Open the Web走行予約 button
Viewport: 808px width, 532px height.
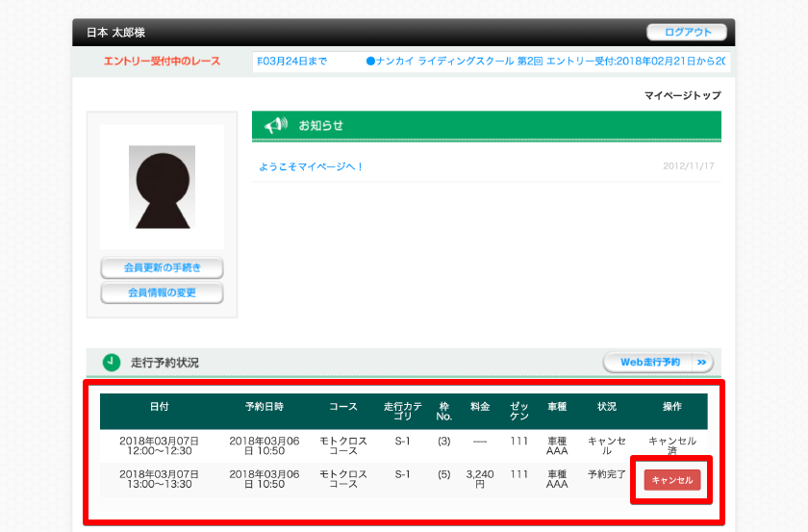click(x=649, y=362)
